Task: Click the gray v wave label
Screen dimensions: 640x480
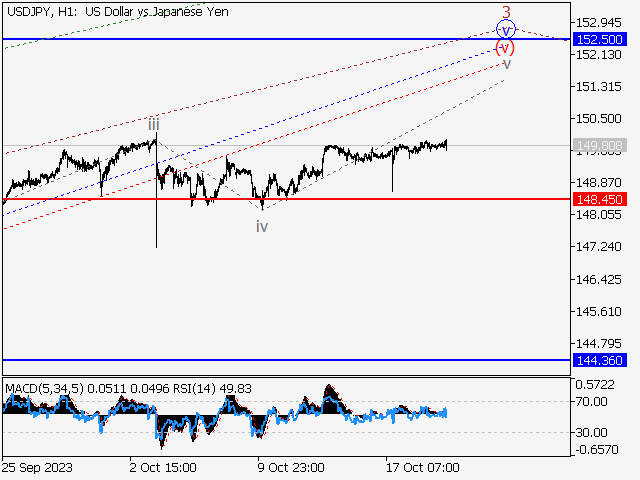Action: 507,64
